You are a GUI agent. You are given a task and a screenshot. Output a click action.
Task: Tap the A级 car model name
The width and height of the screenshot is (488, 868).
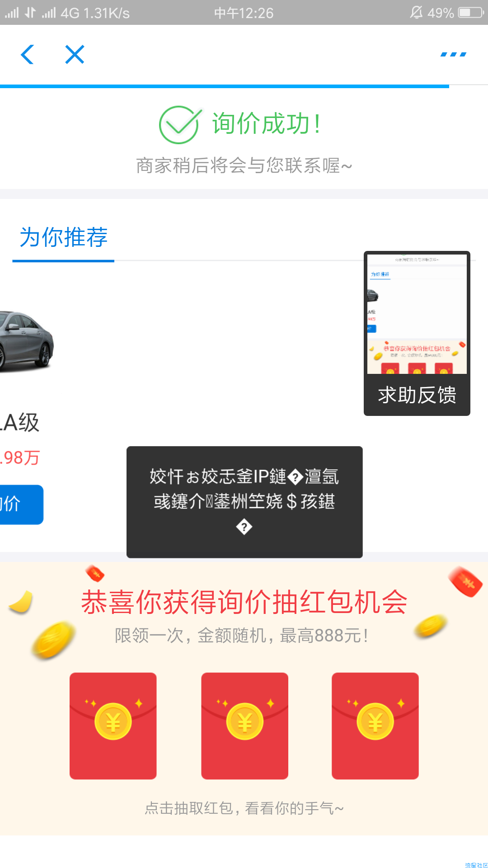[x=20, y=423]
